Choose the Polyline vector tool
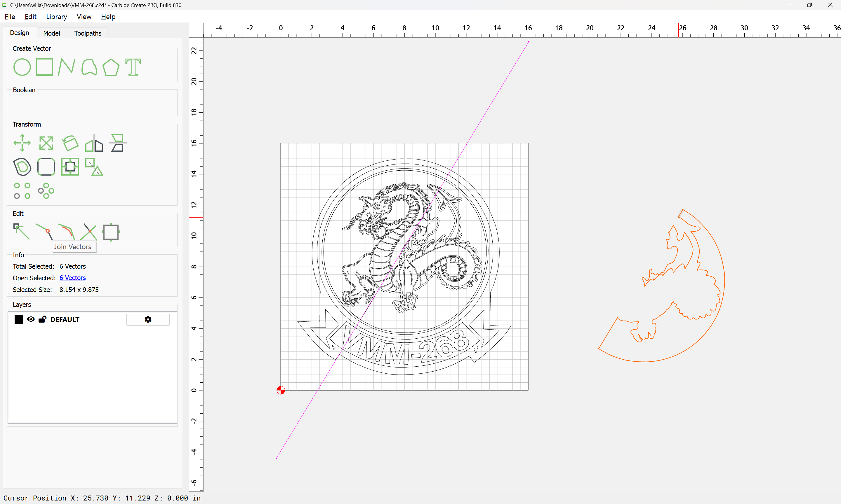The height and width of the screenshot is (504, 841). click(66, 67)
